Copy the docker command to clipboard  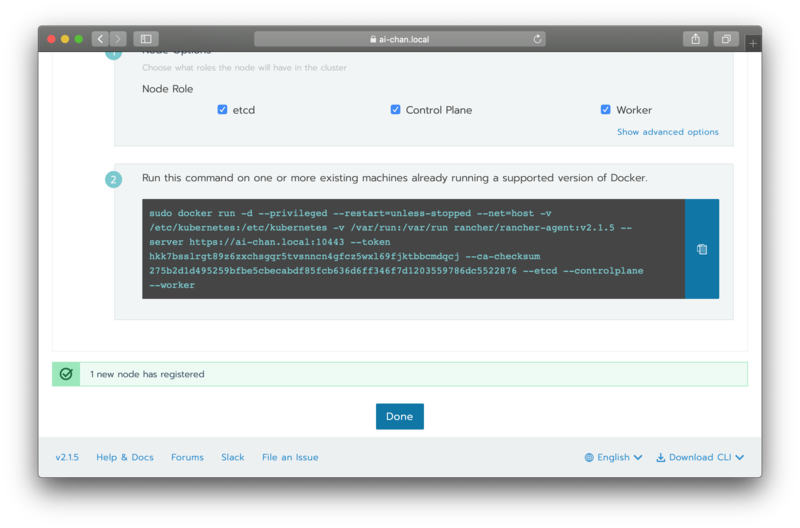click(x=701, y=249)
